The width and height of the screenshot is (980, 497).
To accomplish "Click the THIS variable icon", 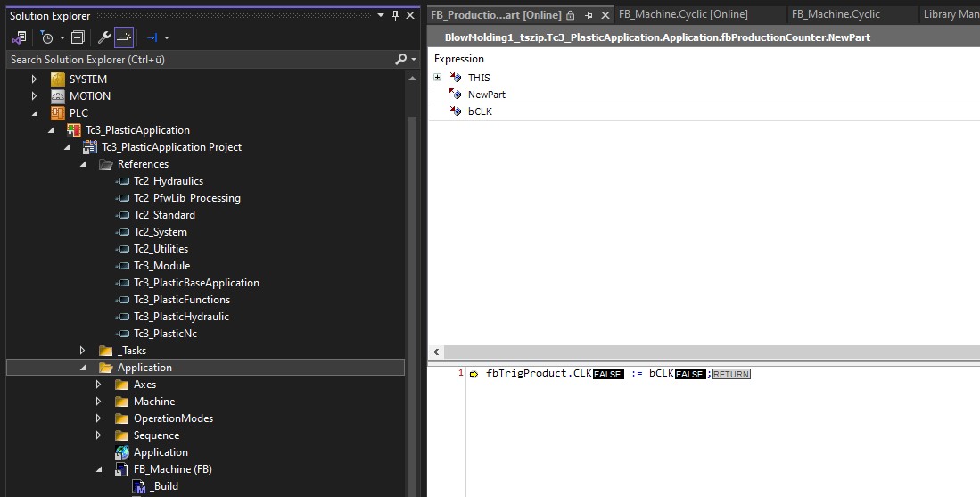I will pyautogui.click(x=455, y=78).
